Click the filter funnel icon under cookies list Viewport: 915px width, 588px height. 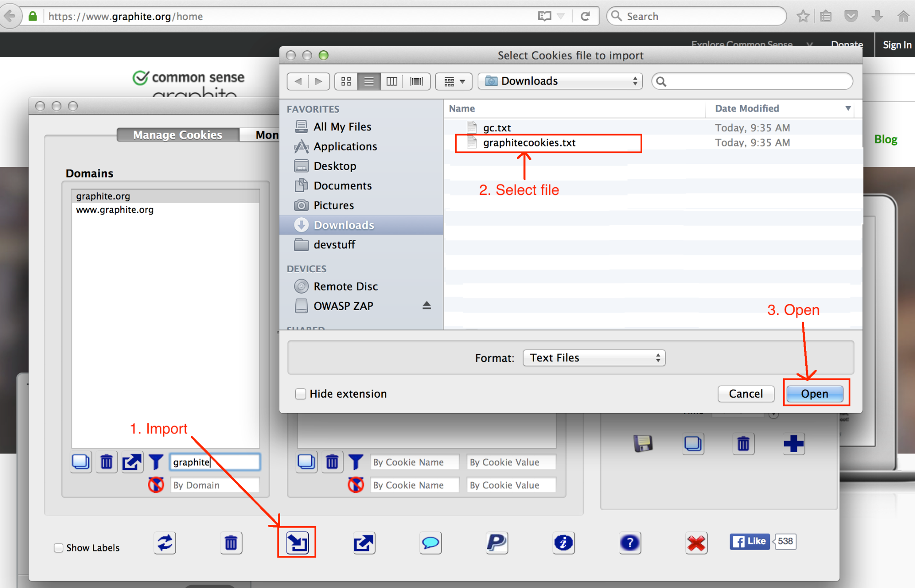[x=356, y=462]
